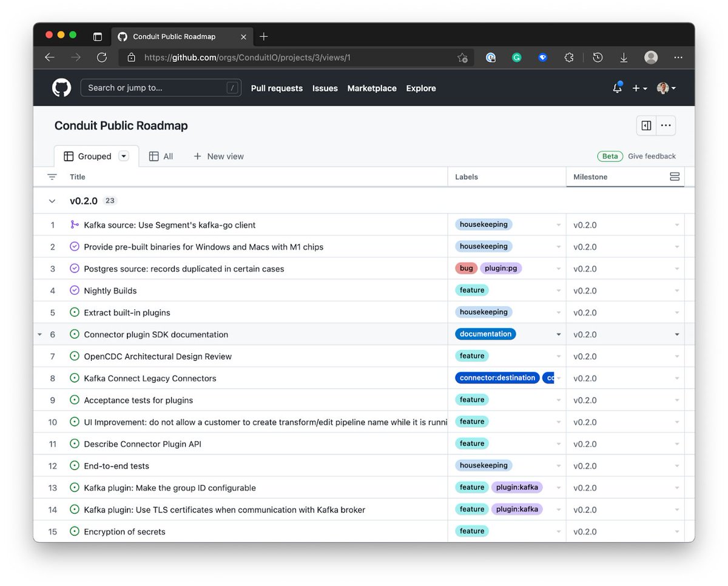Click the filter rows icon by Title
The image size is (728, 586).
tap(52, 177)
